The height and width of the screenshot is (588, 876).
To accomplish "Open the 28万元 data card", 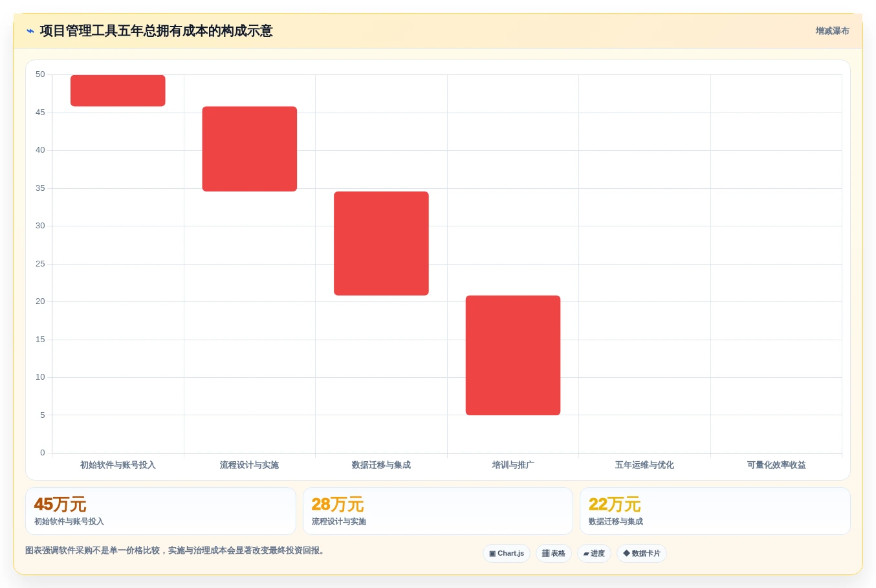I will 438,511.
